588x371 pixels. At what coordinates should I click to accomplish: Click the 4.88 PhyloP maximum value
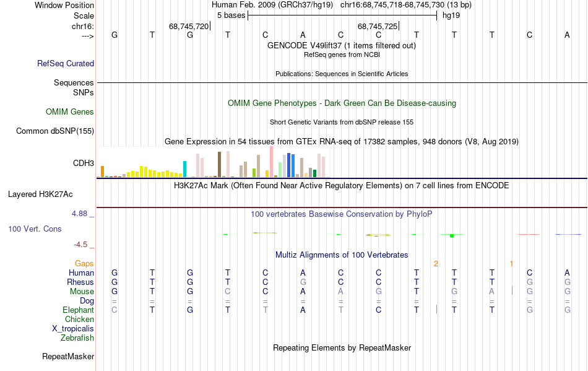click(79, 214)
